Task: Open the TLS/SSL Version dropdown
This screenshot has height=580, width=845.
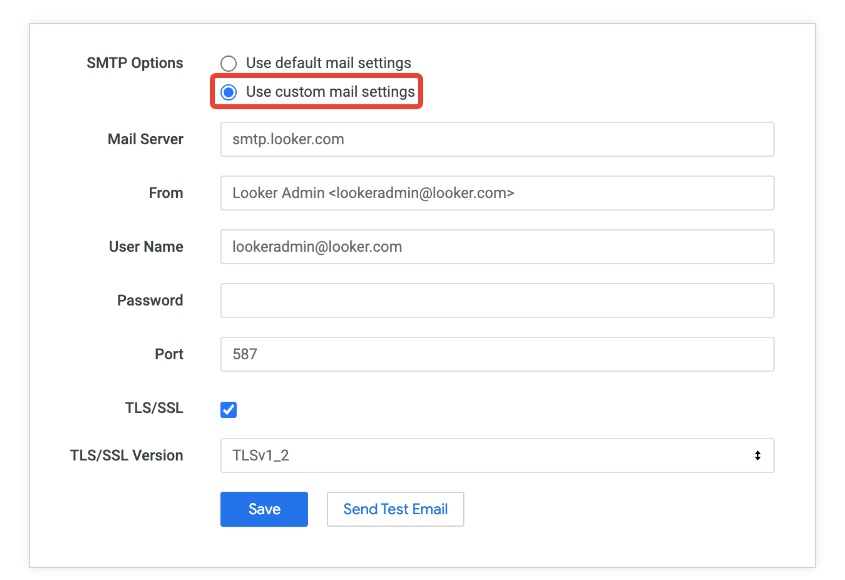Action: [x=497, y=456]
